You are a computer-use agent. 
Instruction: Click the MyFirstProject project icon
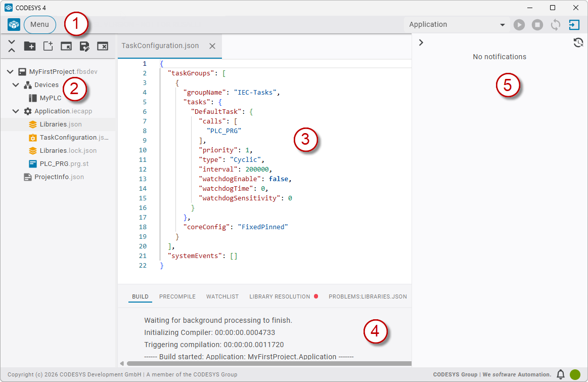[x=22, y=72]
